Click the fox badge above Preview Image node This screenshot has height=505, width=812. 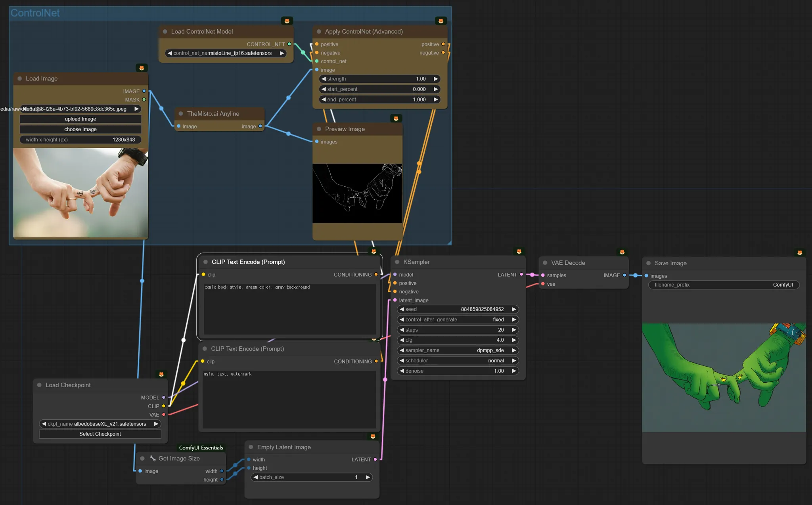(396, 118)
